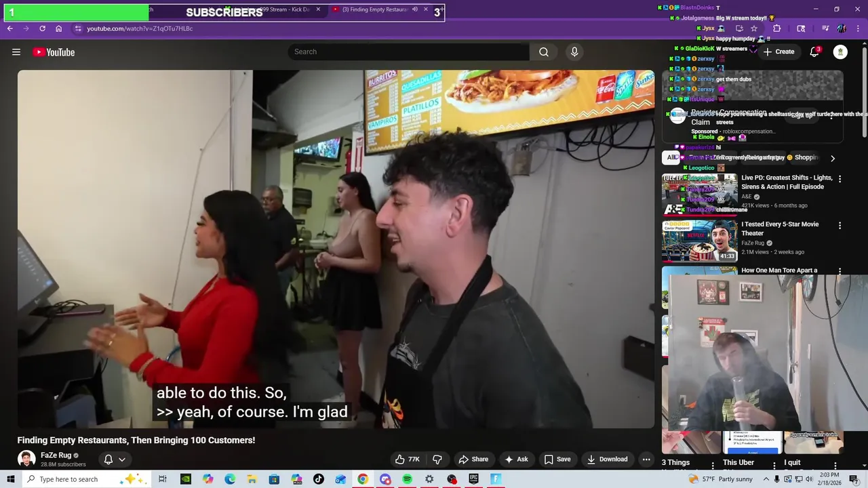
Task: Open more actions ellipsis below the video
Action: coord(646,459)
